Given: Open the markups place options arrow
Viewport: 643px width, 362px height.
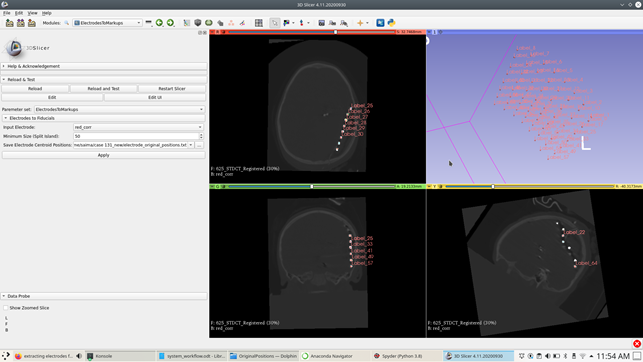Looking at the screenshot, I should [308, 23].
